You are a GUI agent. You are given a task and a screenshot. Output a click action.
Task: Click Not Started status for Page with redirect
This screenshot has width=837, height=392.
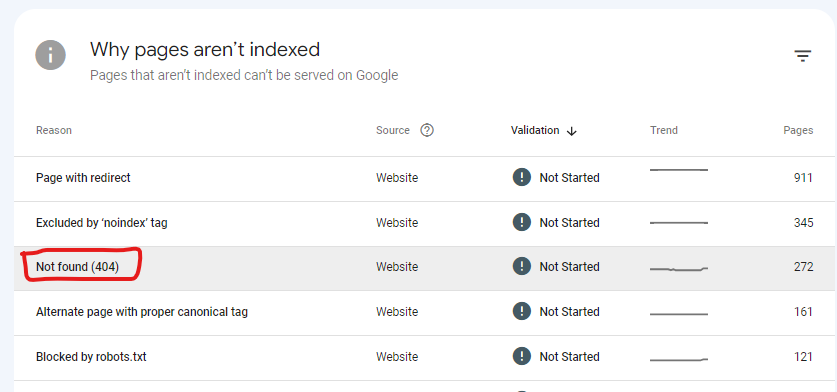[x=569, y=178]
